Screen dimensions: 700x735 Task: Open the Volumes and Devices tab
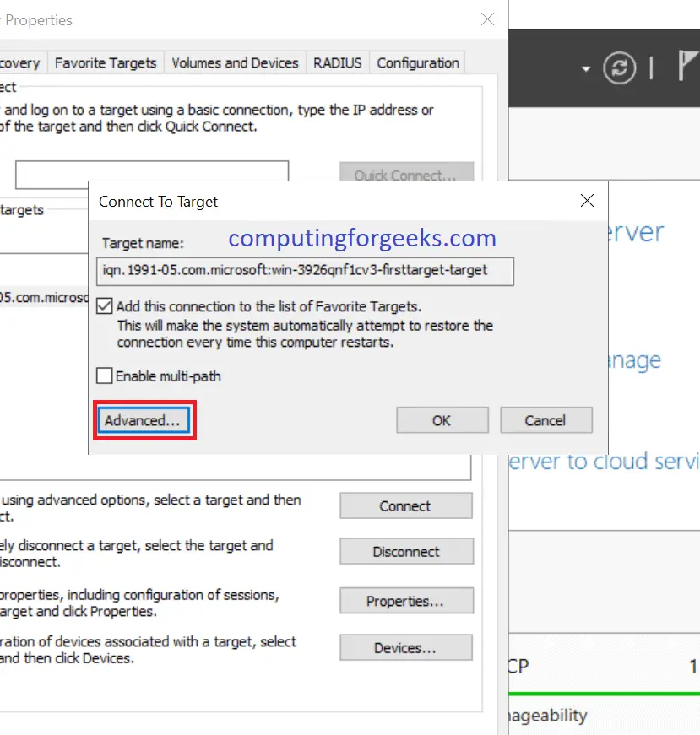235,62
